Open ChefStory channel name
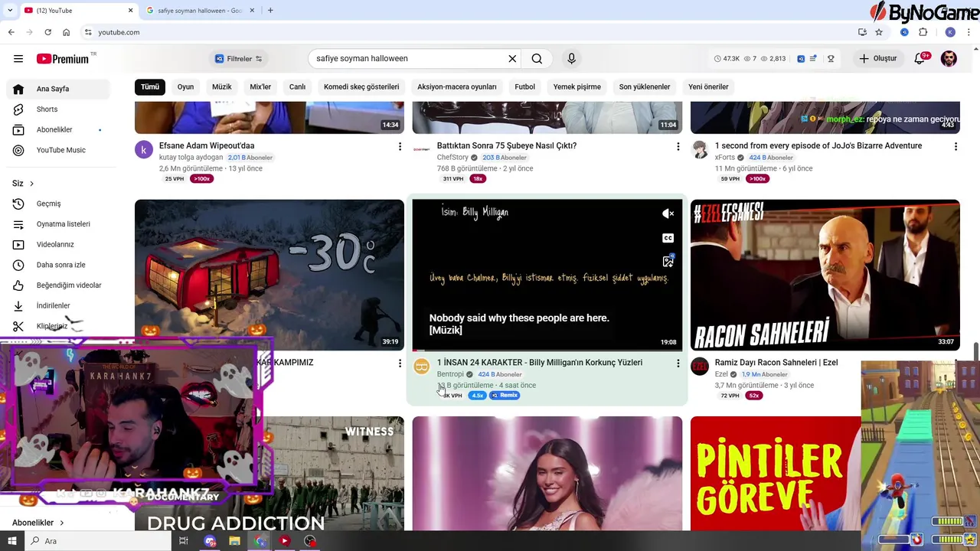This screenshot has width=980, height=551. (x=452, y=158)
